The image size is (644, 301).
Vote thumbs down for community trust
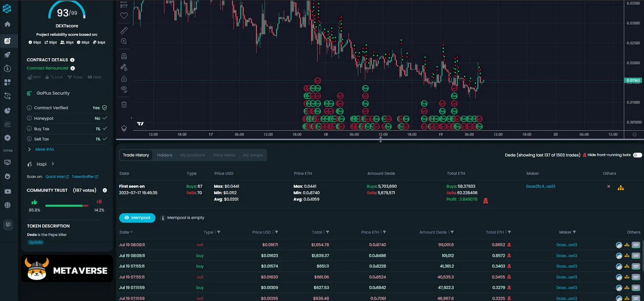tap(99, 202)
